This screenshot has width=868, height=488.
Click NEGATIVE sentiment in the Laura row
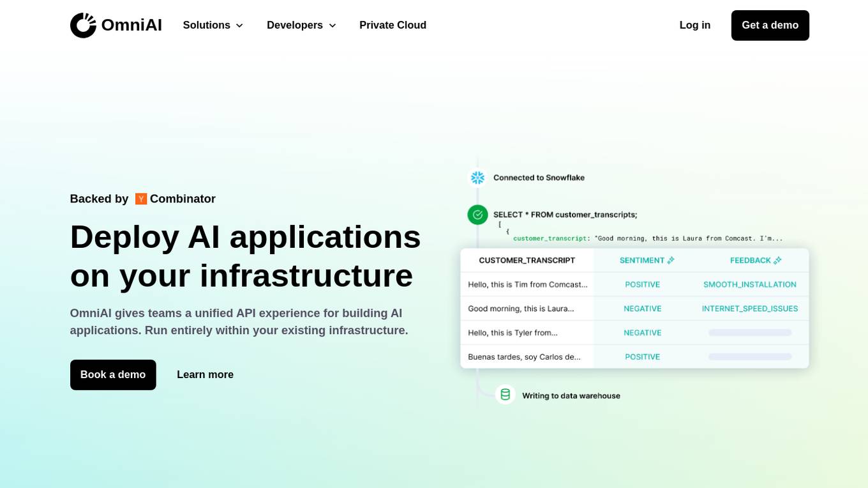coord(642,309)
